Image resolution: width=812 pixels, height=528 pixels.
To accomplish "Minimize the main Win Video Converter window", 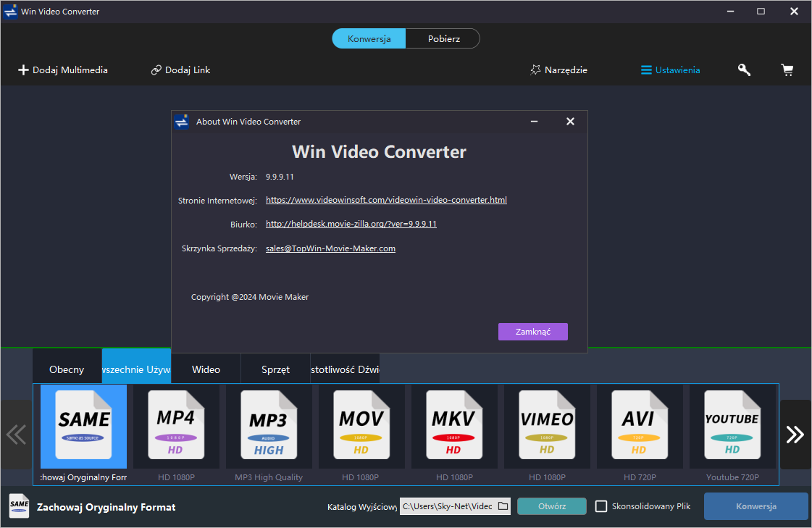I will pyautogui.click(x=730, y=12).
